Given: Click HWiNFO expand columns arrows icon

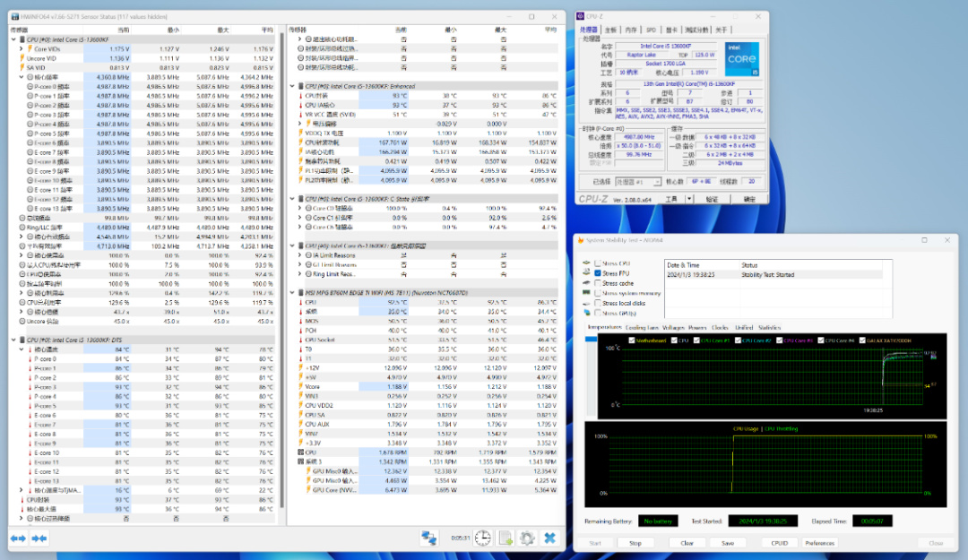Looking at the screenshot, I should click(17, 538).
